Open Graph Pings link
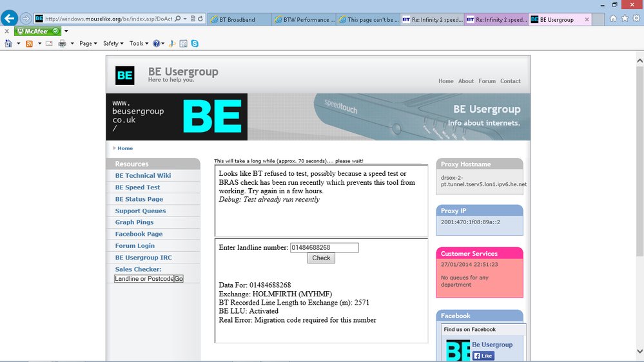Viewport: 644px width, 362px height. coord(134,222)
